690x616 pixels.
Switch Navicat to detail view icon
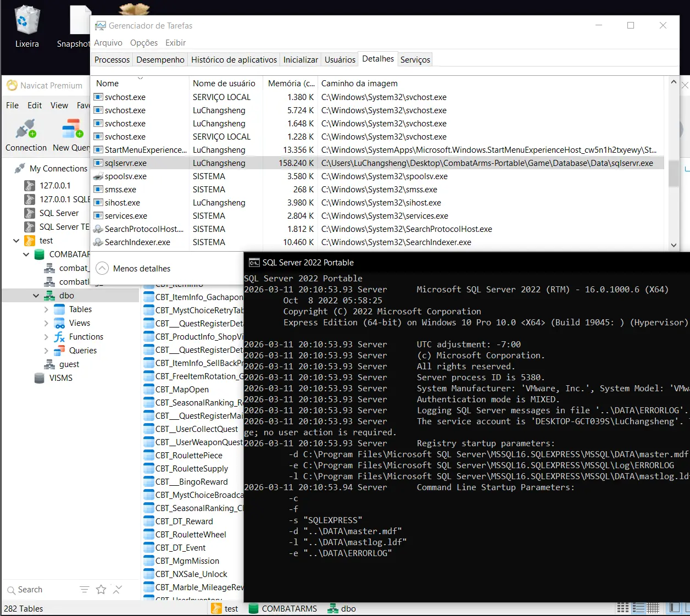[x=638, y=608]
